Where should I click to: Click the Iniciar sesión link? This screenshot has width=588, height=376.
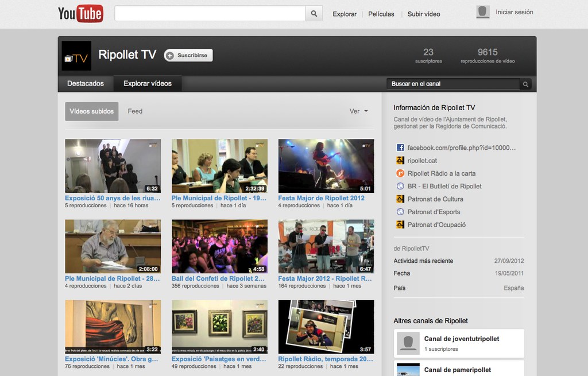514,12
